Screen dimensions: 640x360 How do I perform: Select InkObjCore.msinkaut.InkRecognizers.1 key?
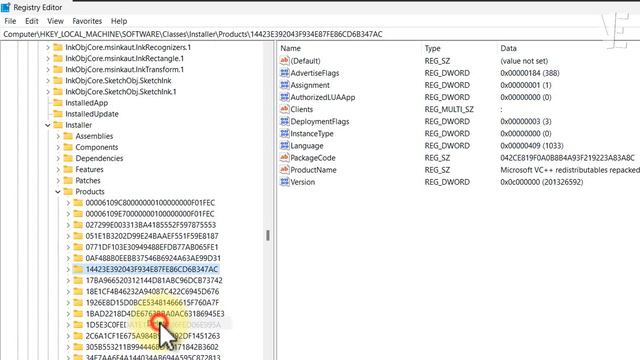128,47
